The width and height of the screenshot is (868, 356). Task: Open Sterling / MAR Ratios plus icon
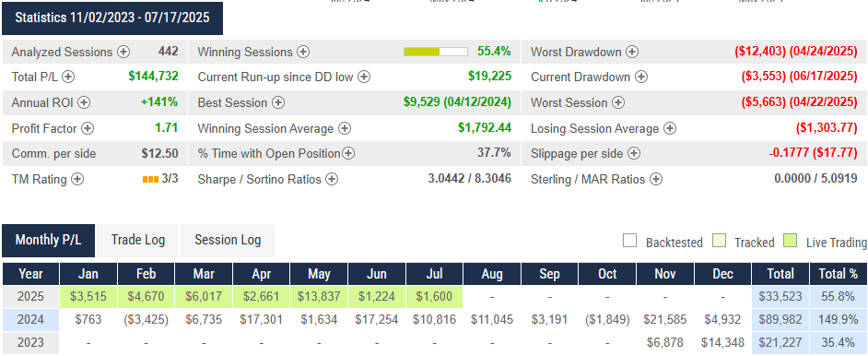coord(655,180)
